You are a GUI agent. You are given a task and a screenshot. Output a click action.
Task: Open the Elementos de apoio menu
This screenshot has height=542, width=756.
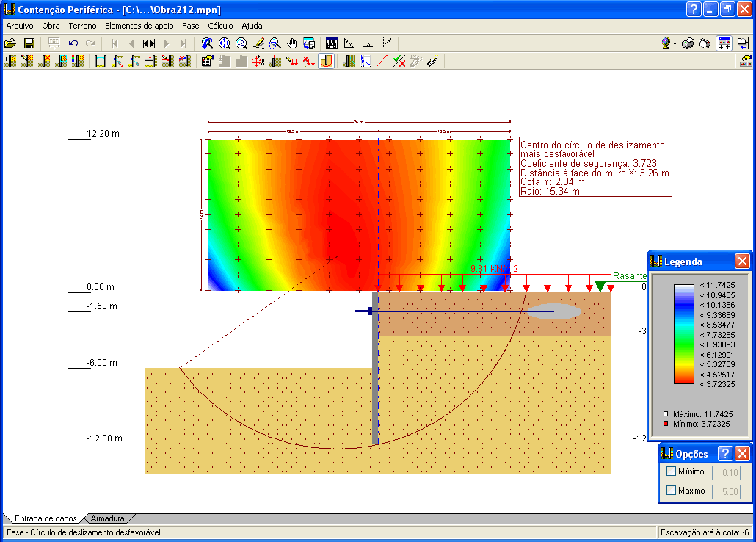139,26
